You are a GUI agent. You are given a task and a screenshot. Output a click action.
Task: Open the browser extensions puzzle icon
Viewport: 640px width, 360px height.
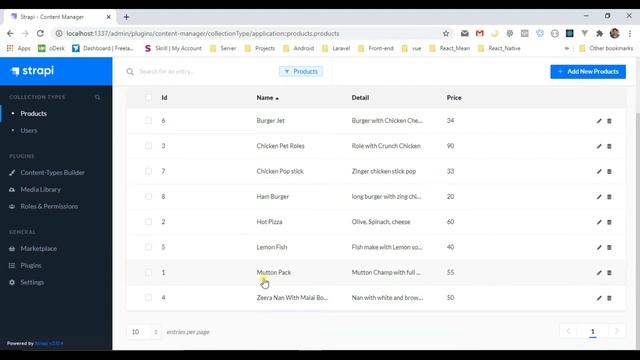point(599,33)
